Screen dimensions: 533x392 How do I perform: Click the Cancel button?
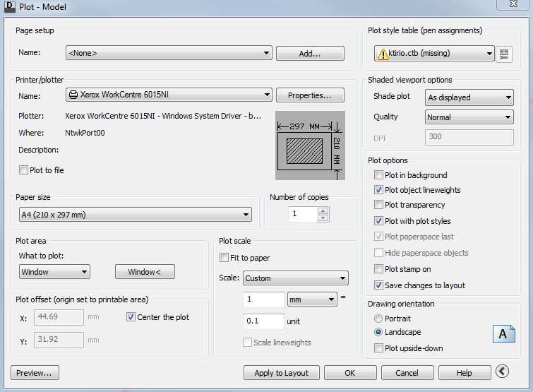[407, 373]
